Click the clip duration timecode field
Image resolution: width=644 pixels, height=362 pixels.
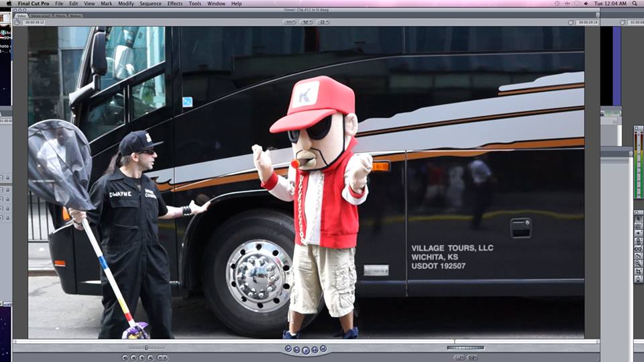click(34, 22)
